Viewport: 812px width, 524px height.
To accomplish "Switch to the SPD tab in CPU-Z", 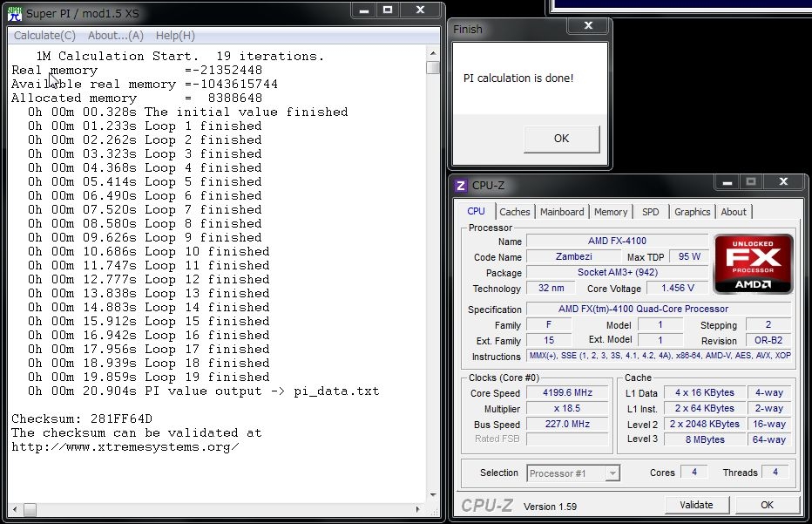I will point(651,212).
